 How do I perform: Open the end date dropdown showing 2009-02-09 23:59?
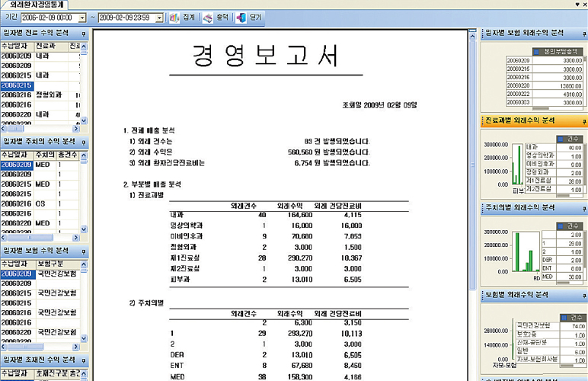point(159,18)
